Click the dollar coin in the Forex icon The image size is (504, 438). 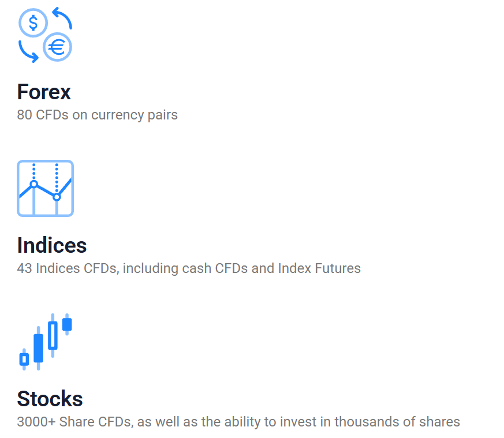(x=33, y=24)
